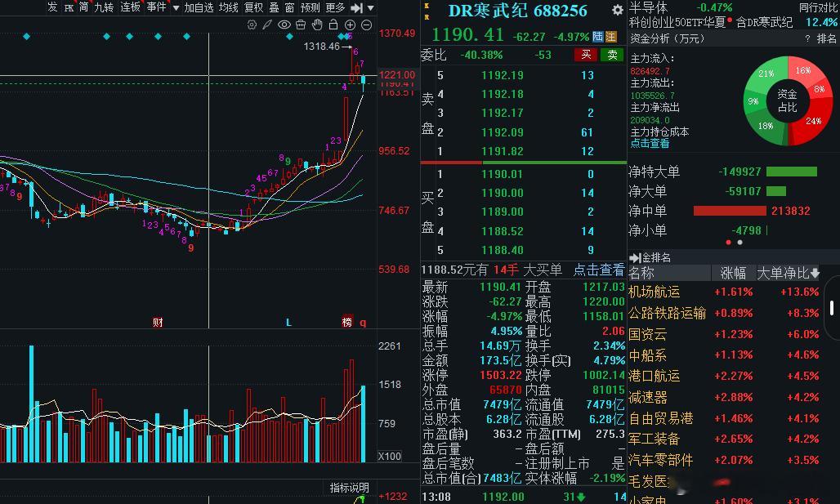Click the blue 陆 badge

598,37
